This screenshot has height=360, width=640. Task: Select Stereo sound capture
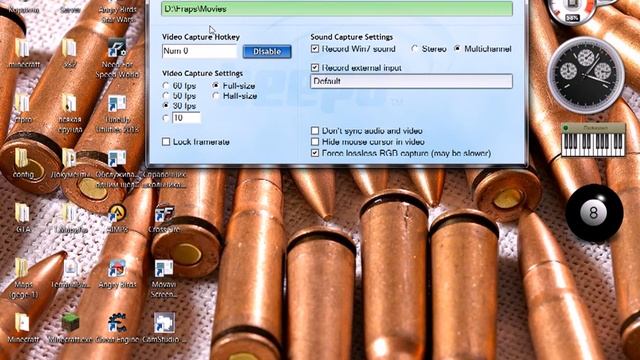point(415,49)
